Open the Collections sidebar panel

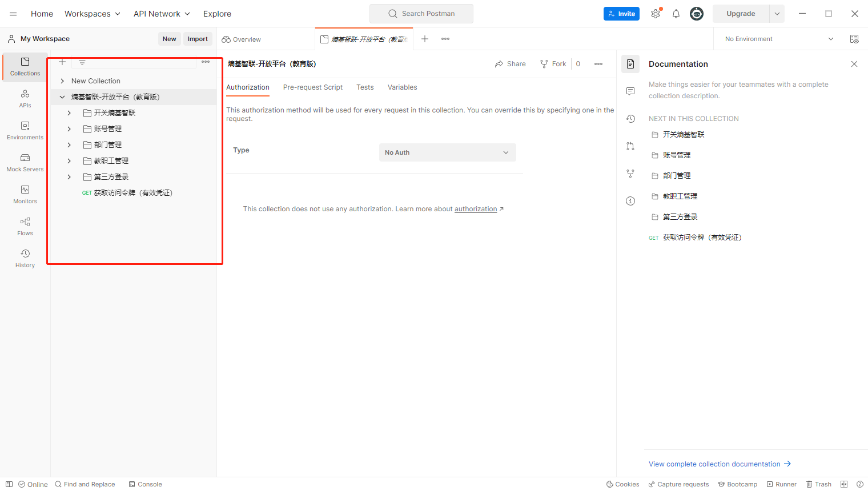click(x=25, y=67)
